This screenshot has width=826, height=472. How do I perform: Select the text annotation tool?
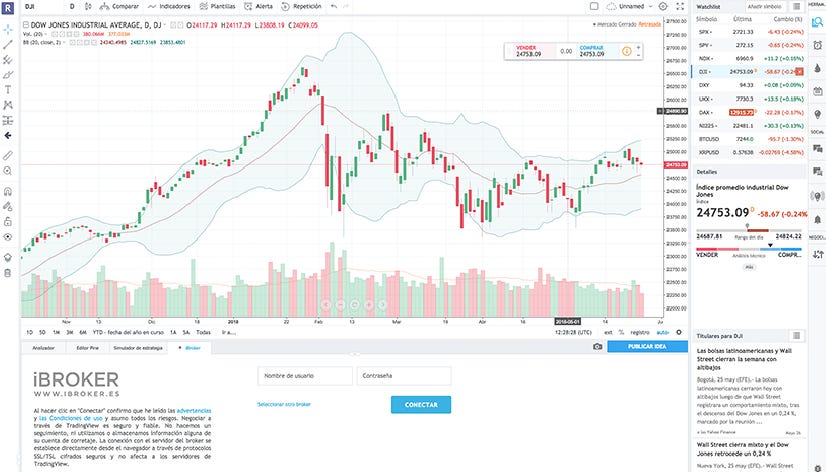coord(8,90)
